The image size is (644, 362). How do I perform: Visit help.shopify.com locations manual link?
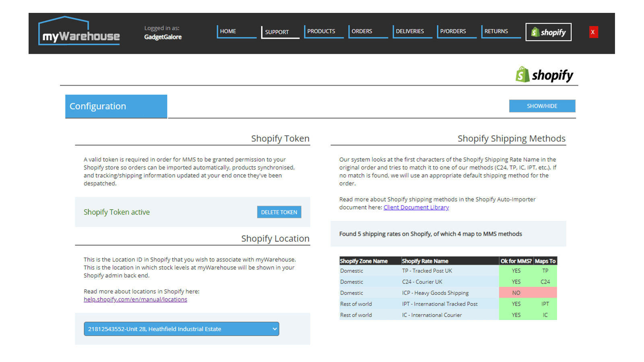click(135, 299)
